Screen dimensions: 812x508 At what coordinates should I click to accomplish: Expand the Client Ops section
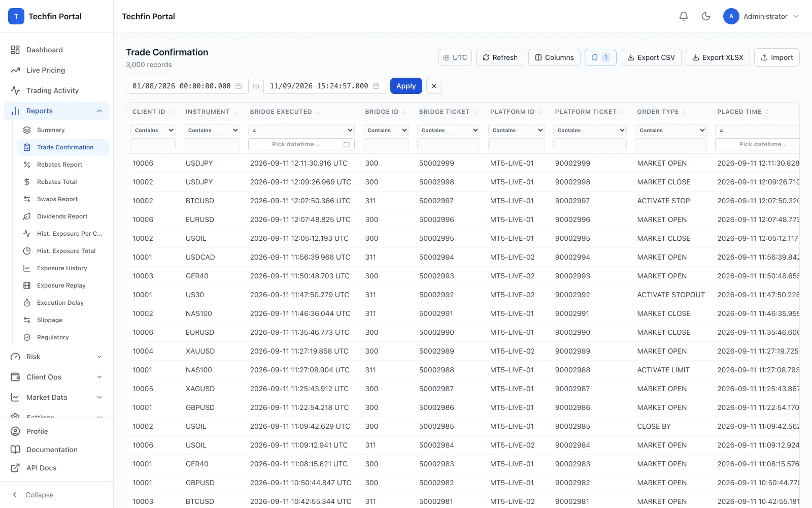[x=56, y=377]
